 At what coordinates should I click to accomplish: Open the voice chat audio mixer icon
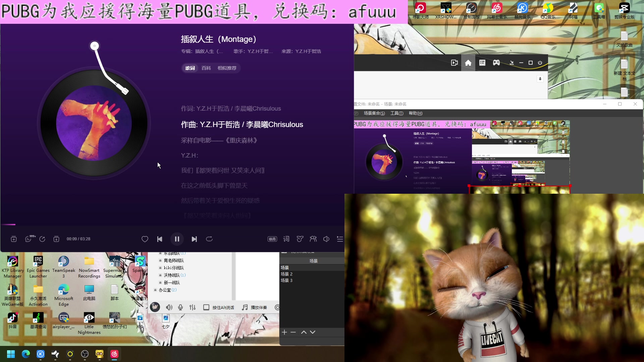193,307
